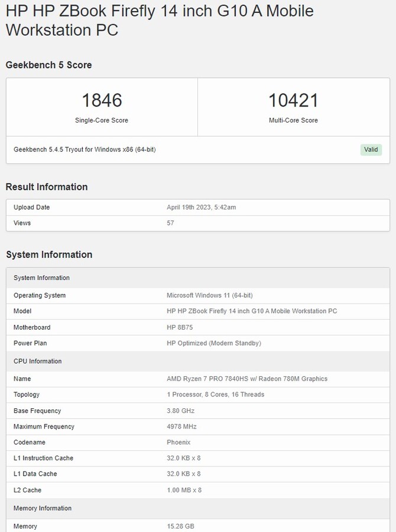The height and width of the screenshot is (532, 396).
Task: Click the Memory row label
Action: tap(25, 526)
